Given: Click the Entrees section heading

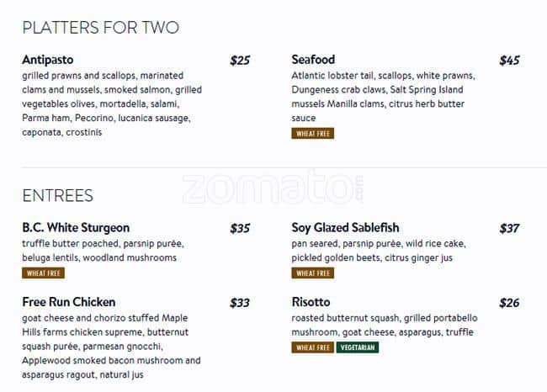Looking at the screenshot, I should 57,196.
